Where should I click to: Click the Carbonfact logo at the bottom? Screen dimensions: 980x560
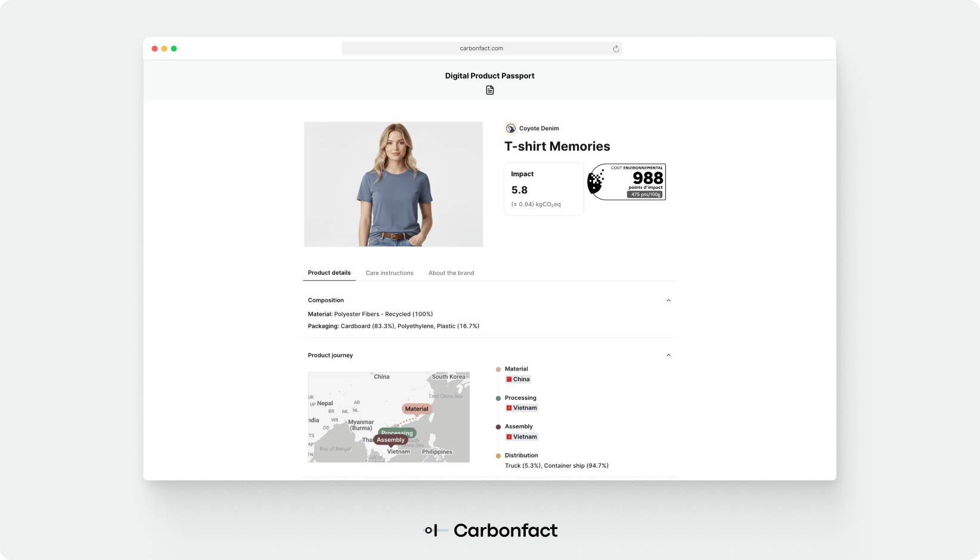(x=490, y=530)
